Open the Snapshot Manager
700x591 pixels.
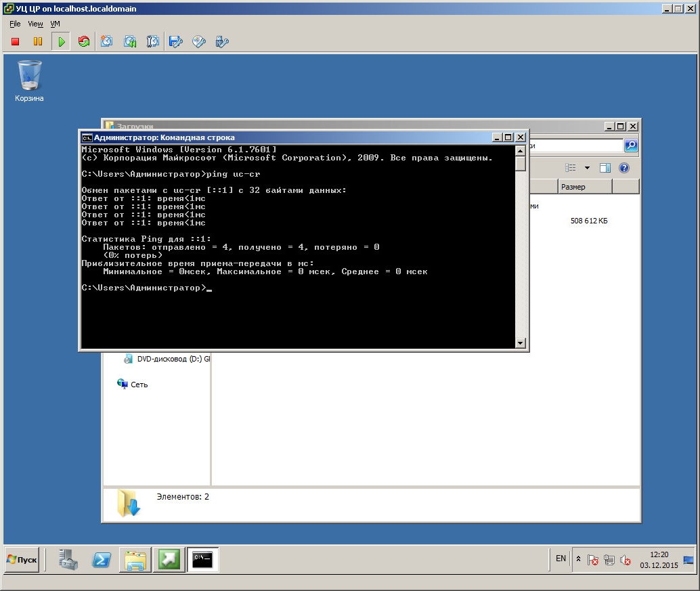pos(153,42)
